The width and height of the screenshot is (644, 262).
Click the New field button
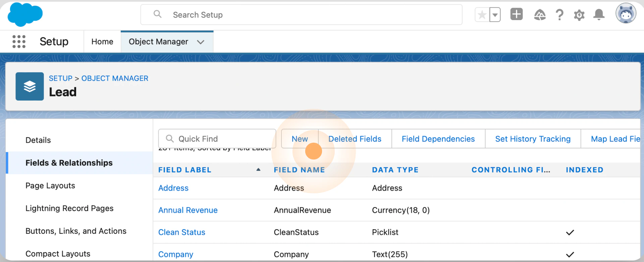(300, 139)
